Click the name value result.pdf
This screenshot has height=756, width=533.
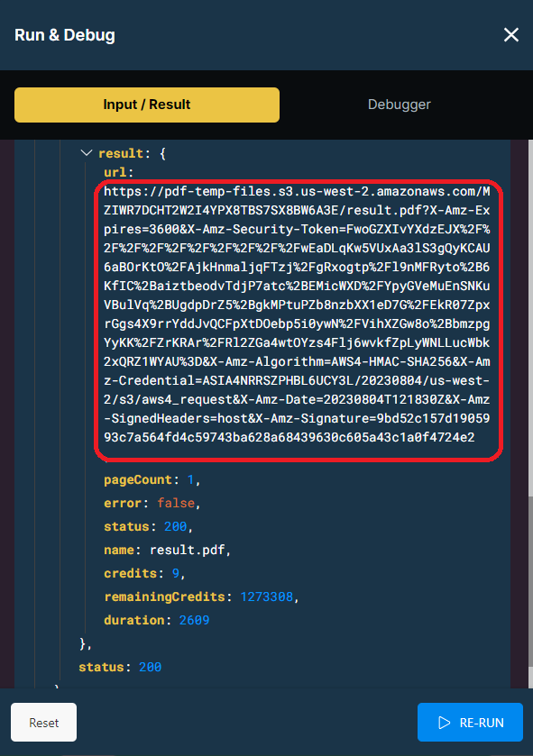coord(188,550)
